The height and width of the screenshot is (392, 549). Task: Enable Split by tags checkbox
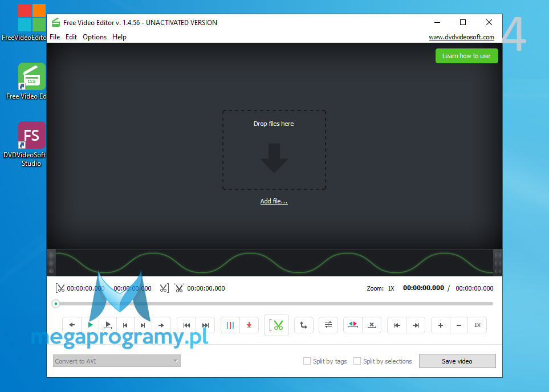pos(307,361)
